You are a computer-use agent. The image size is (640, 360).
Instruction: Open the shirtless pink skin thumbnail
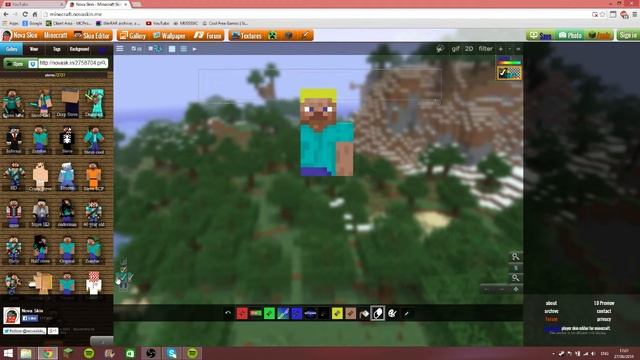40,176
